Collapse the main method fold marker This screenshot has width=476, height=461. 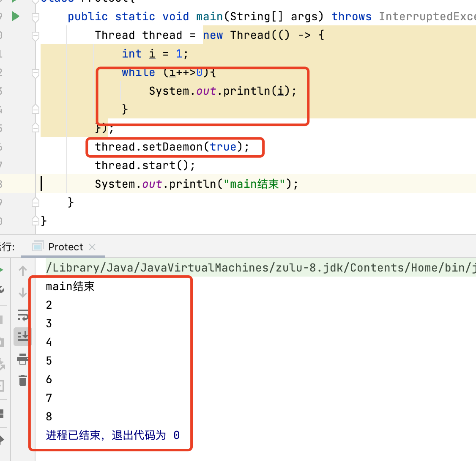coord(36,17)
